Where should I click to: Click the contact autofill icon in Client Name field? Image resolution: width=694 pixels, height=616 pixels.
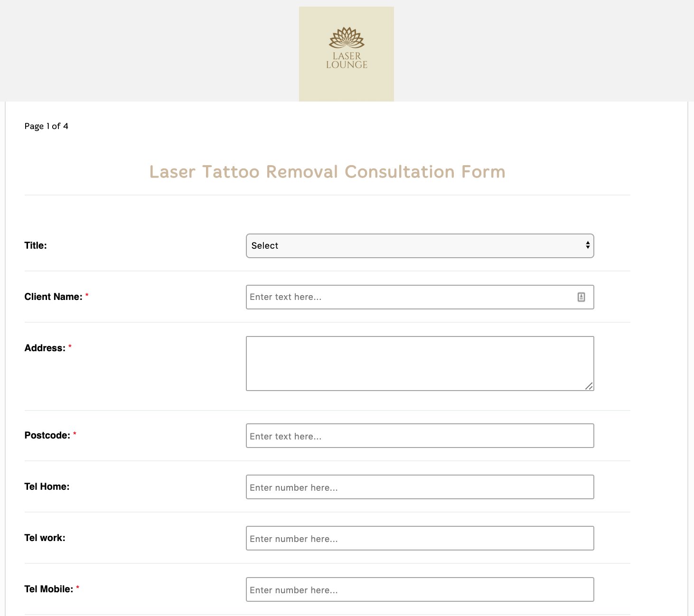(581, 297)
